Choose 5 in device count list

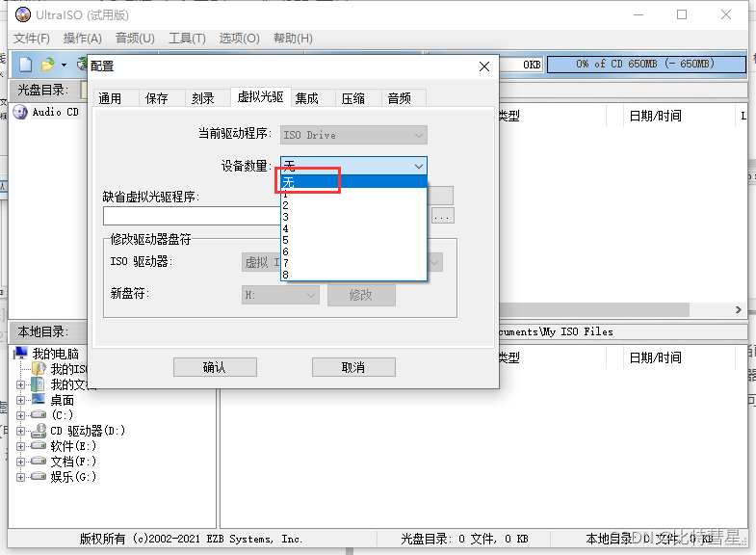point(353,240)
